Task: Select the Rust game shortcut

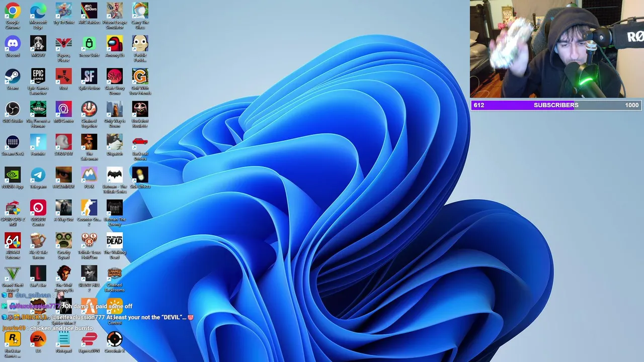Action: coord(63,79)
